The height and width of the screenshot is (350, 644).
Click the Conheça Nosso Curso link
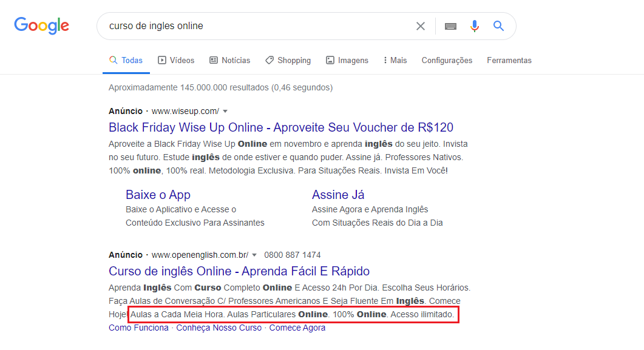[x=219, y=328]
